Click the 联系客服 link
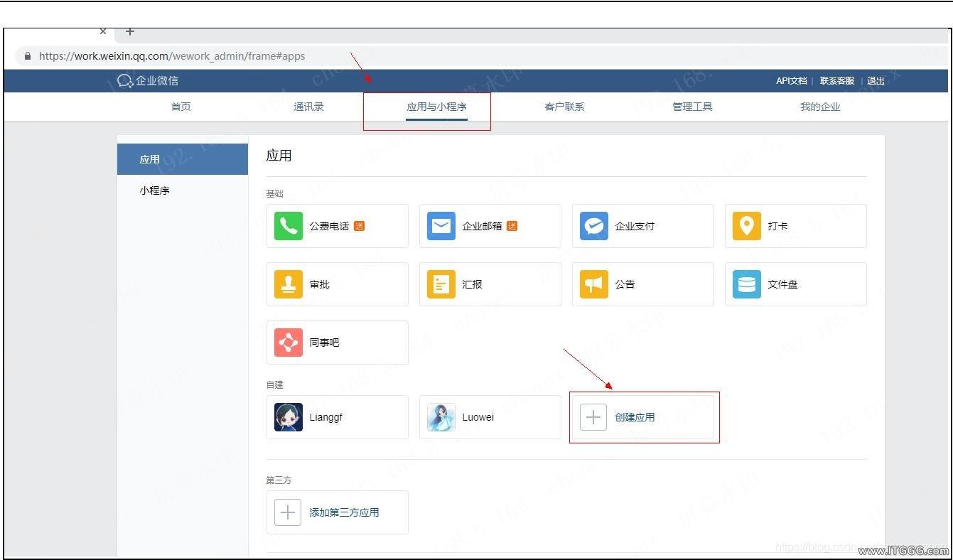The image size is (953, 560). tap(837, 81)
